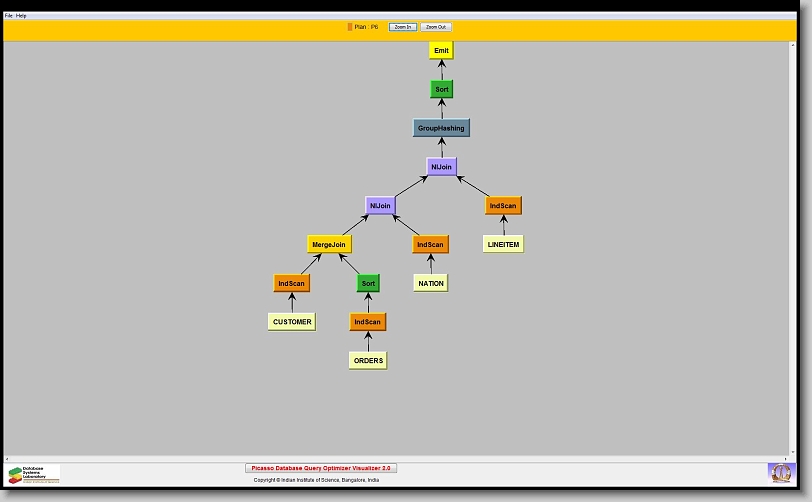Click the Zoom Out button
812x502 pixels.
tap(436, 27)
